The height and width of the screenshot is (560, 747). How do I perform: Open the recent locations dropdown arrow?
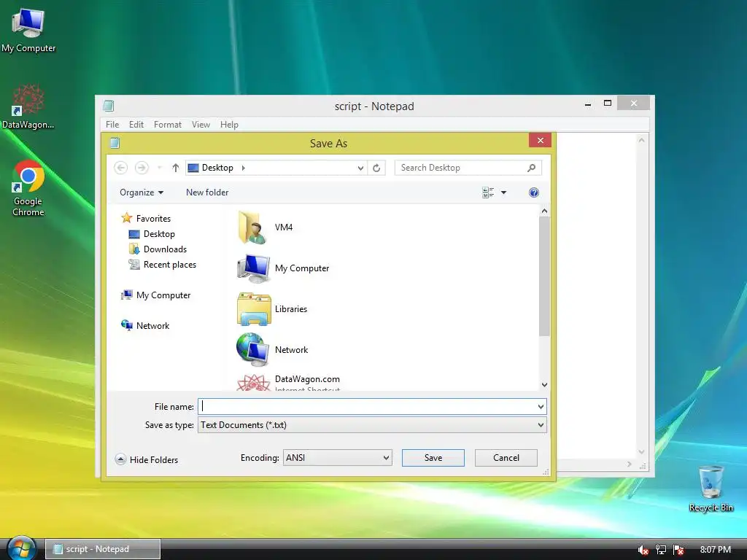coord(160,168)
